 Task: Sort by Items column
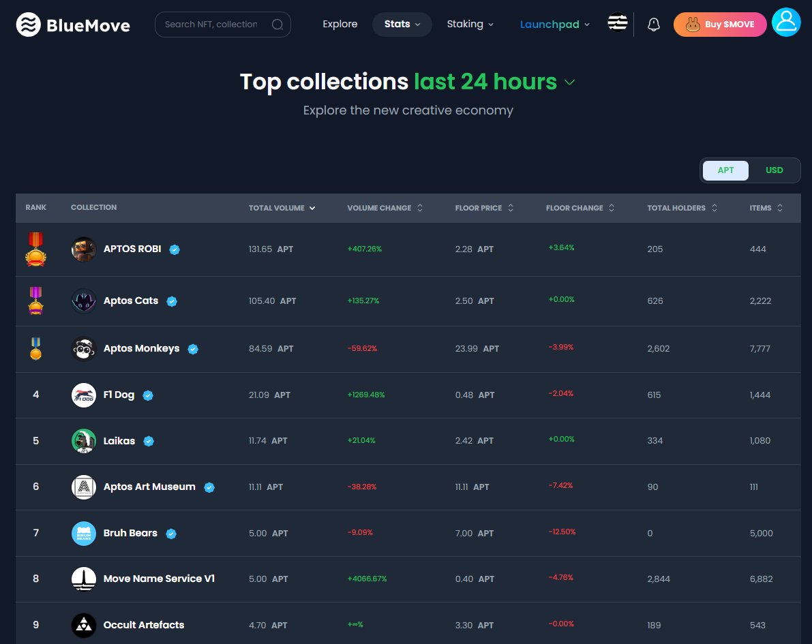[x=766, y=208]
